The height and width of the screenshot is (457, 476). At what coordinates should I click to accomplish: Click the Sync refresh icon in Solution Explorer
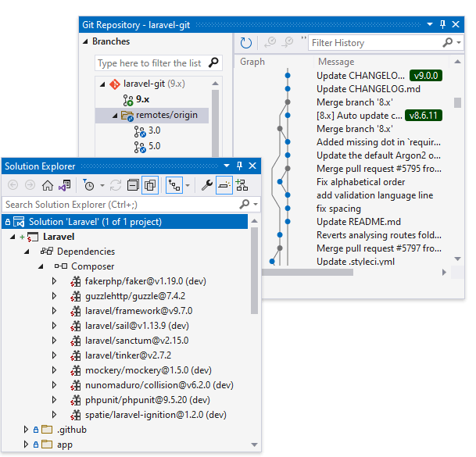pyautogui.click(x=116, y=185)
